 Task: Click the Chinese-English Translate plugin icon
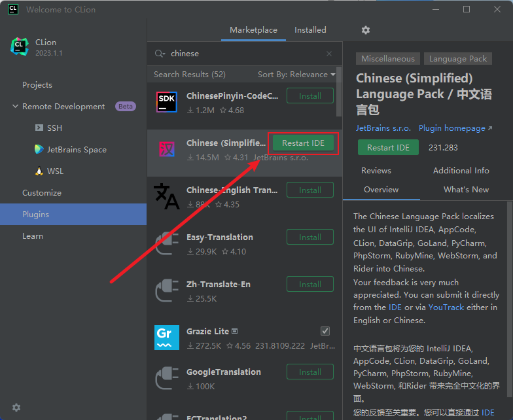pyautogui.click(x=166, y=196)
